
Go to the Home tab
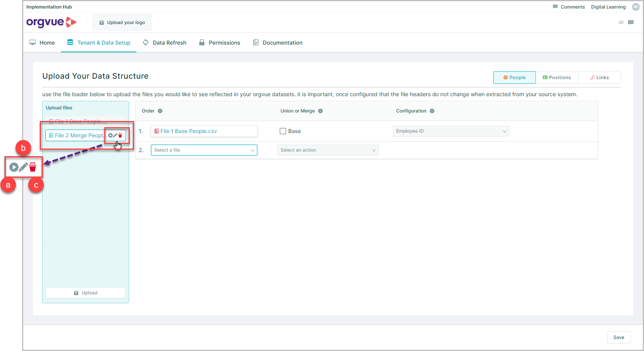tap(42, 43)
